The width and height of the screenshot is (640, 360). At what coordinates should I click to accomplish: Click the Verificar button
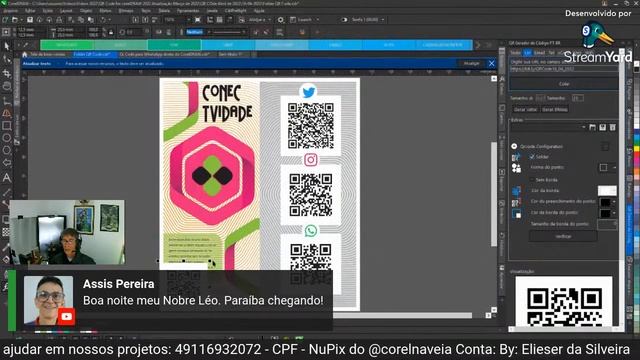point(563,236)
